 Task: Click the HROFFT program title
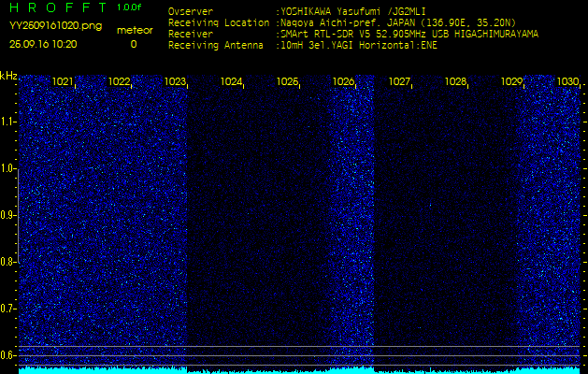click(x=59, y=7)
